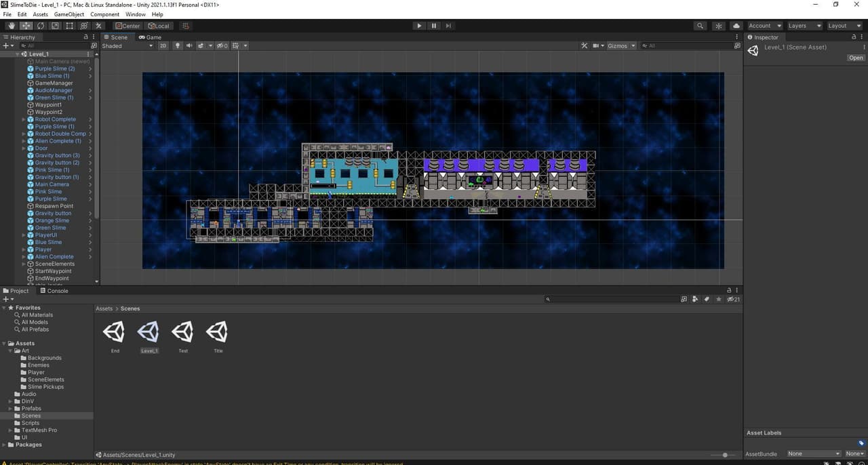This screenshot has height=465, width=868.
Task: Open scene tools wrench icon
Action: pos(585,45)
